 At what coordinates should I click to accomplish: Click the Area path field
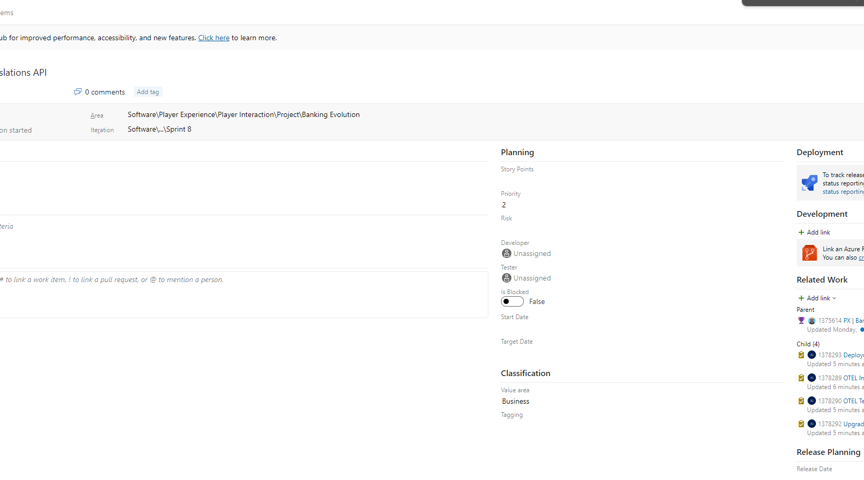(243, 115)
